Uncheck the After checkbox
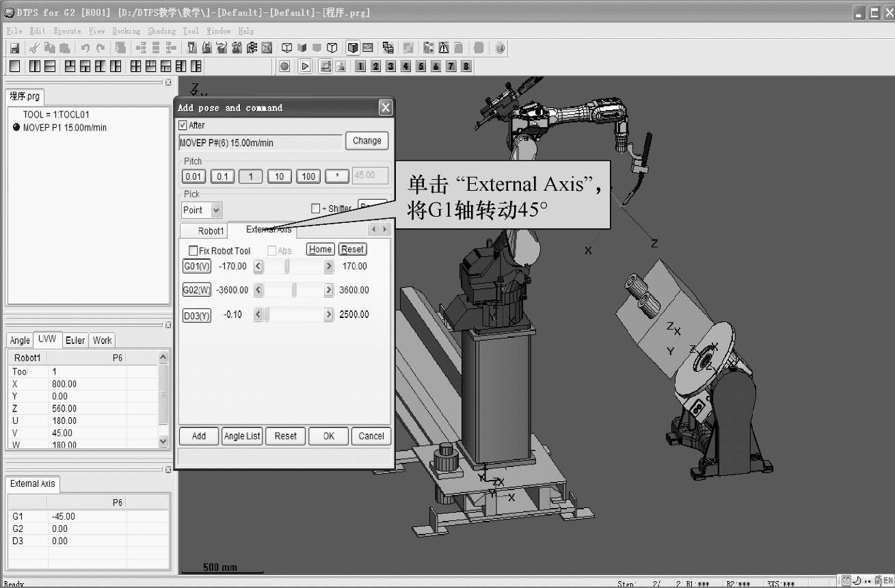895x588 pixels. click(183, 125)
